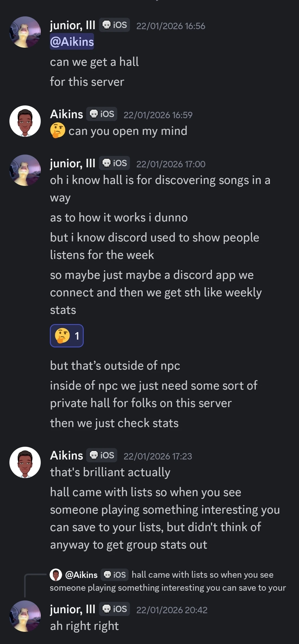Click the skull iOS tag beside Aikins 16:59
This screenshot has height=644, width=299.
tap(102, 114)
